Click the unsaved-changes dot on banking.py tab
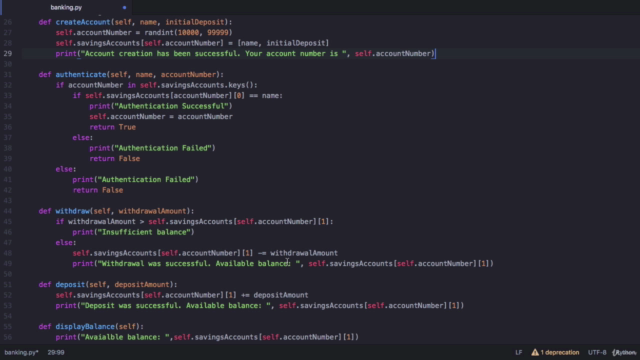 coord(124,7)
